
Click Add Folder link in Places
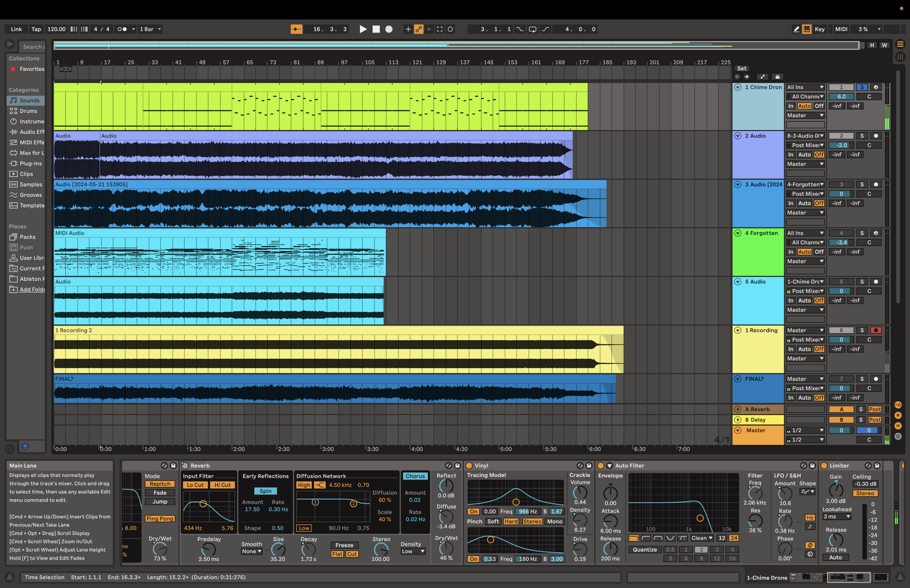[32, 290]
